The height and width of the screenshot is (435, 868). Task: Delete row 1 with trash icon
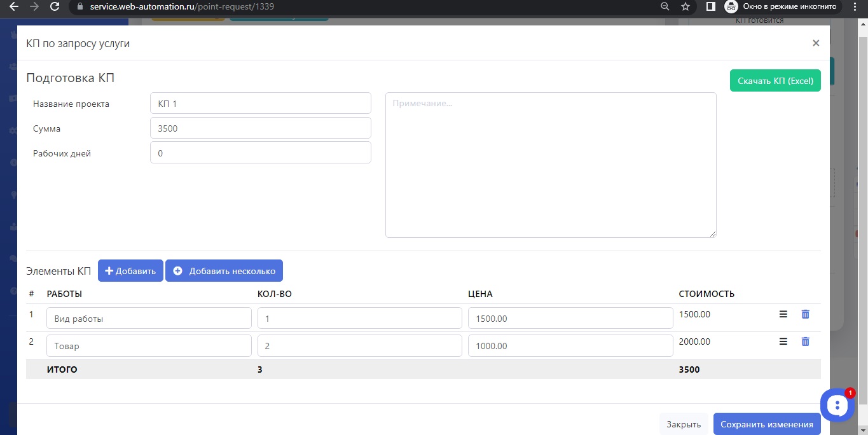click(805, 314)
